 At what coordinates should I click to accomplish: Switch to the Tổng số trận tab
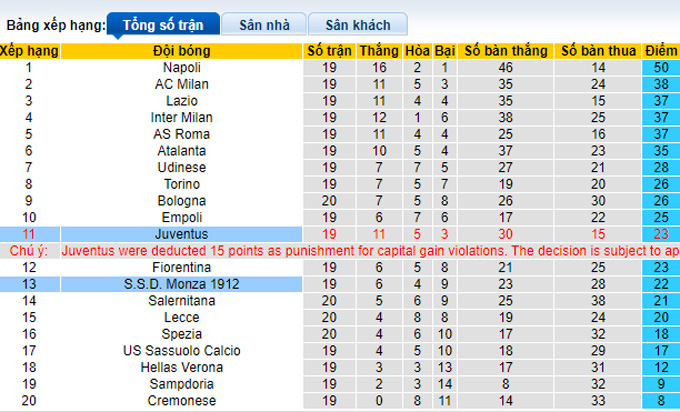[160, 25]
